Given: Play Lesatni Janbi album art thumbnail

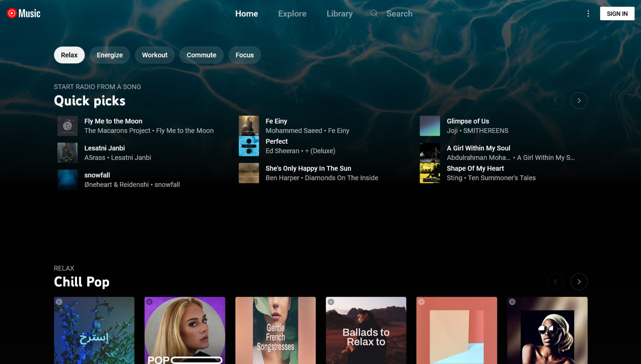Looking at the screenshot, I should pyautogui.click(x=67, y=153).
